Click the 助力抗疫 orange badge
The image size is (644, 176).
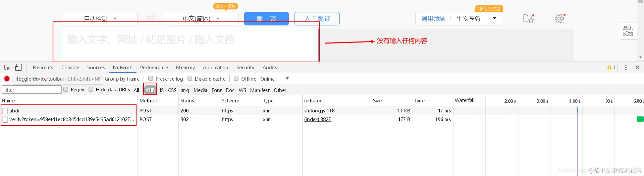489,9
